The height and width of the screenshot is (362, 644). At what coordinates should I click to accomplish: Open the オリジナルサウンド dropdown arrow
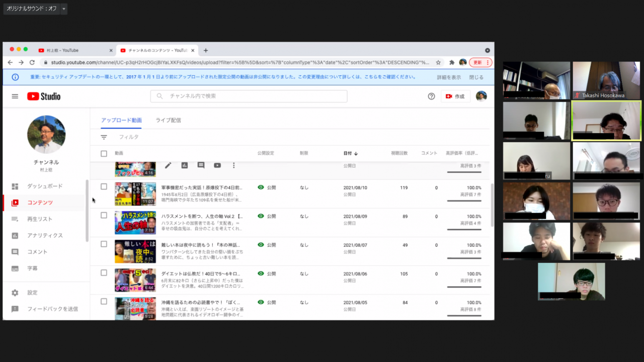[63, 9]
